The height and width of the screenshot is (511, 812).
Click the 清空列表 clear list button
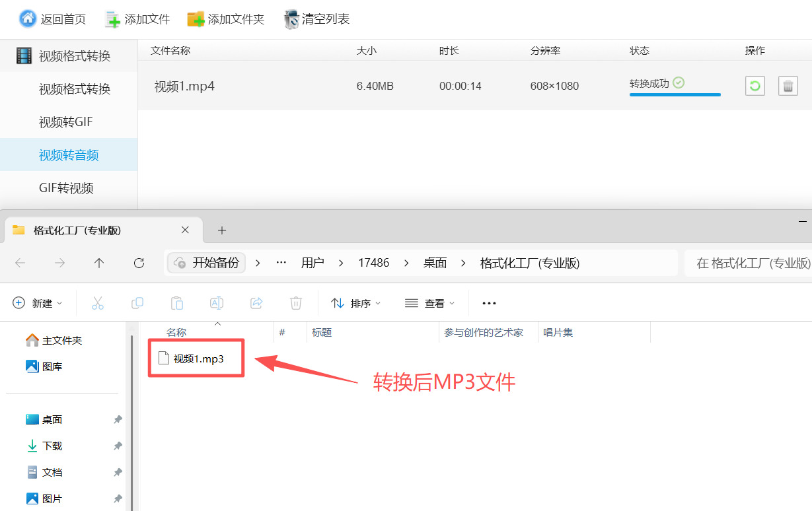point(316,19)
